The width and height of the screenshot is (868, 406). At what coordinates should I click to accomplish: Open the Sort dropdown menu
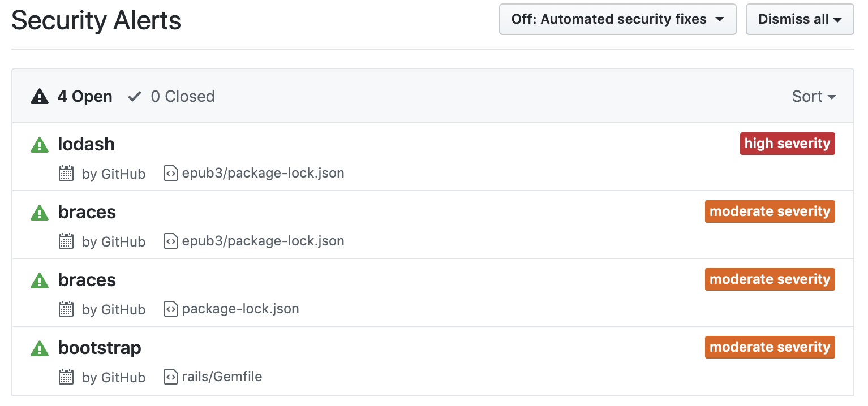pyautogui.click(x=814, y=97)
